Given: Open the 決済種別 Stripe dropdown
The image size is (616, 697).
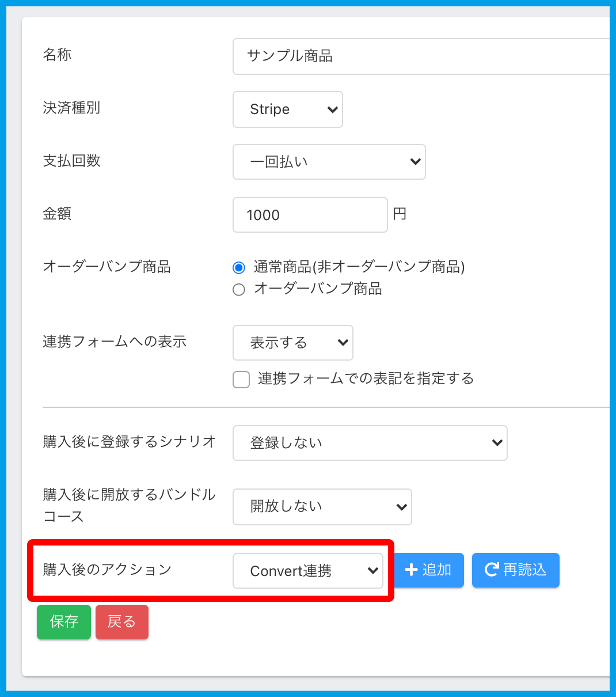Looking at the screenshot, I should pyautogui.click(x=288, y=109).
